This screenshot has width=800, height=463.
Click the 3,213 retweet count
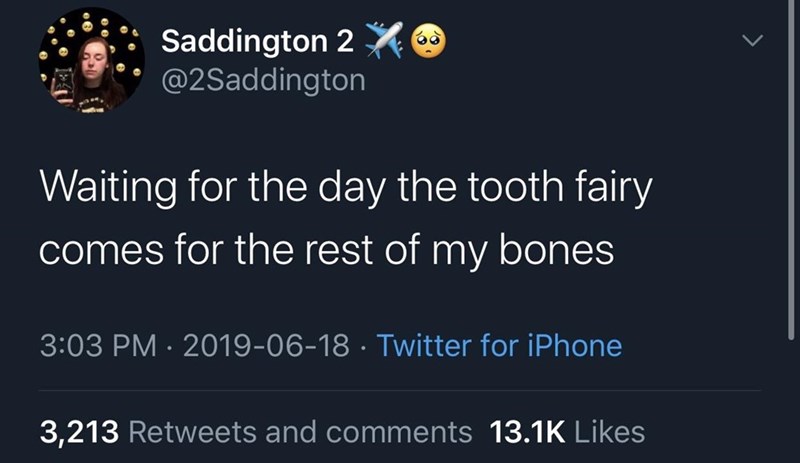click(79, 432)
